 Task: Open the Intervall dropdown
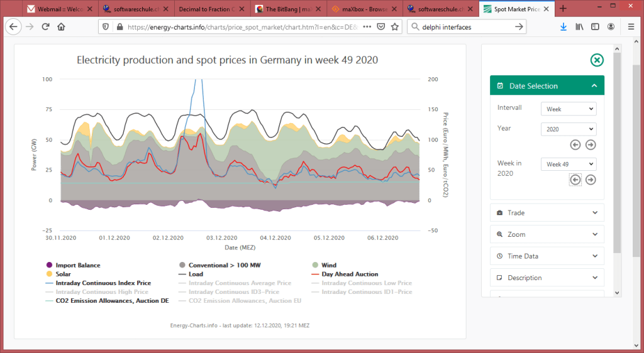click(568, 109)
